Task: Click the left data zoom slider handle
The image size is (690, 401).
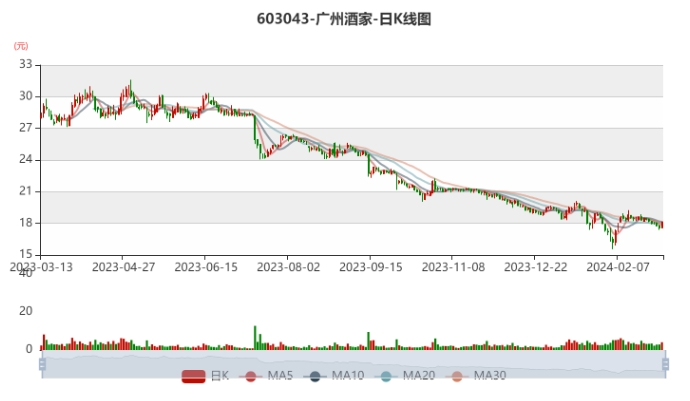Action: point(42,364)
